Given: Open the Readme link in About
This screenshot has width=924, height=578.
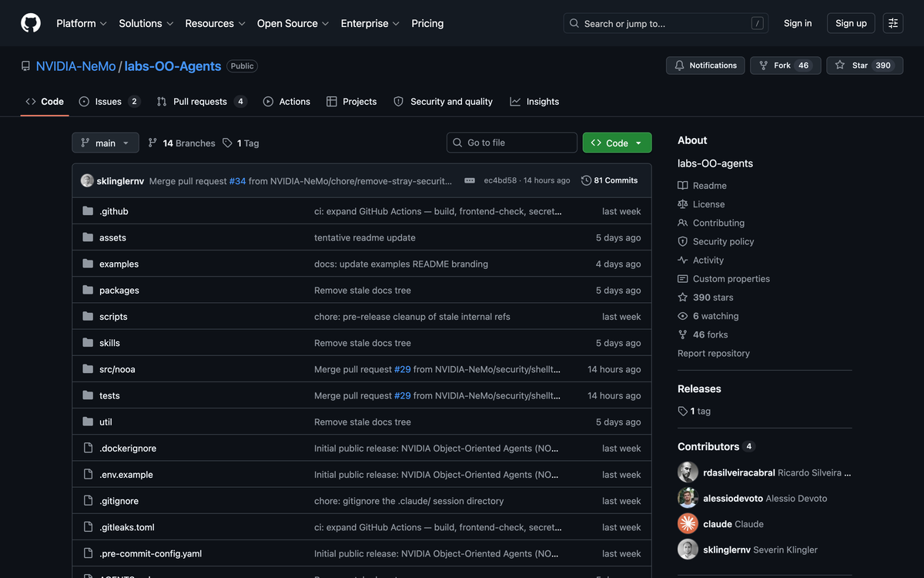Looking at the screenshot, I should click(702, 186).
